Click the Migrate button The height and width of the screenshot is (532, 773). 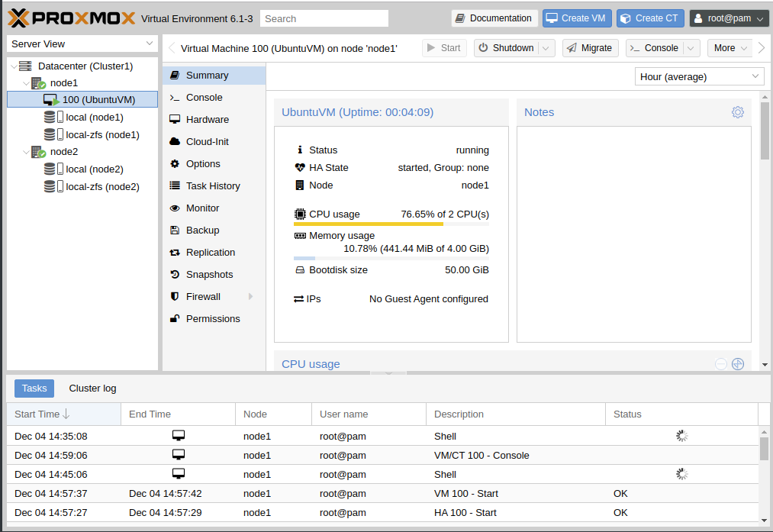(x=590, y=48)
